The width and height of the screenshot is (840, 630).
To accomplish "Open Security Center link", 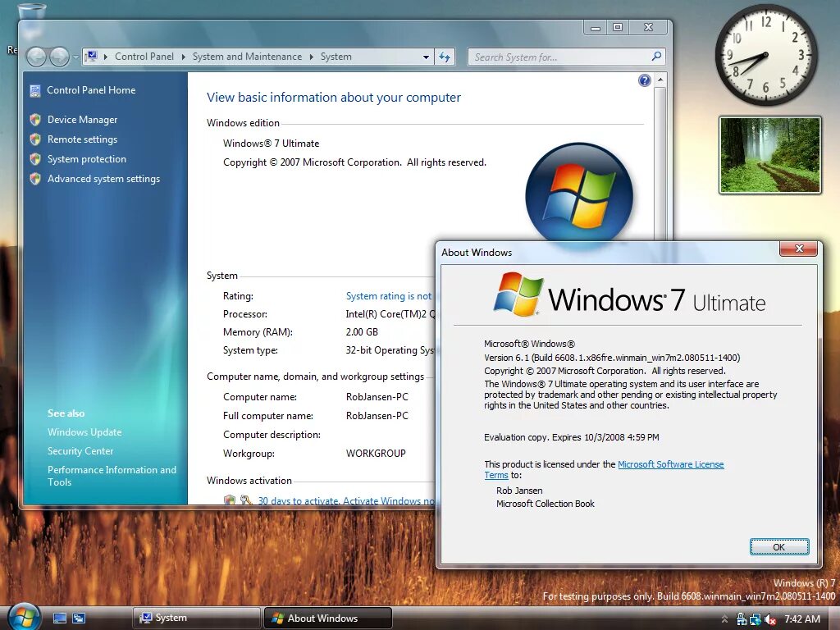I will coord(80,451).
